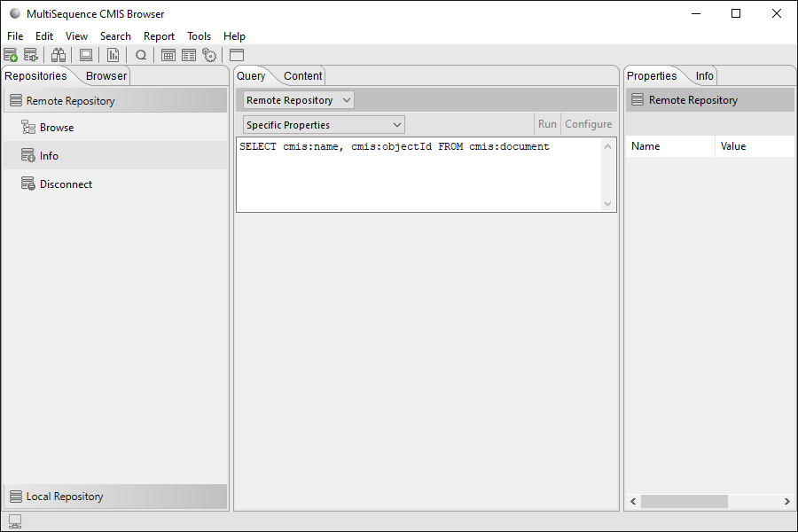Click the query editor scroll down arrow
Screen dimensions: 798x532
607,204
